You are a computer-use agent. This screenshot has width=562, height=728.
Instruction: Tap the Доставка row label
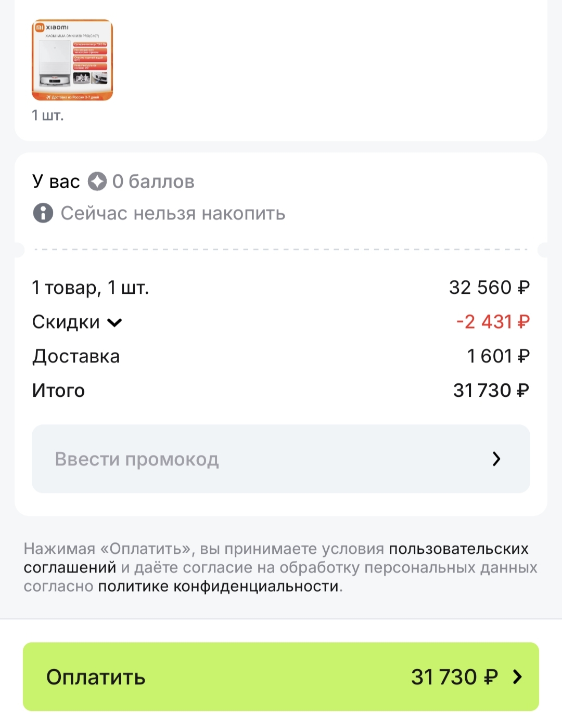pos(76,356)
